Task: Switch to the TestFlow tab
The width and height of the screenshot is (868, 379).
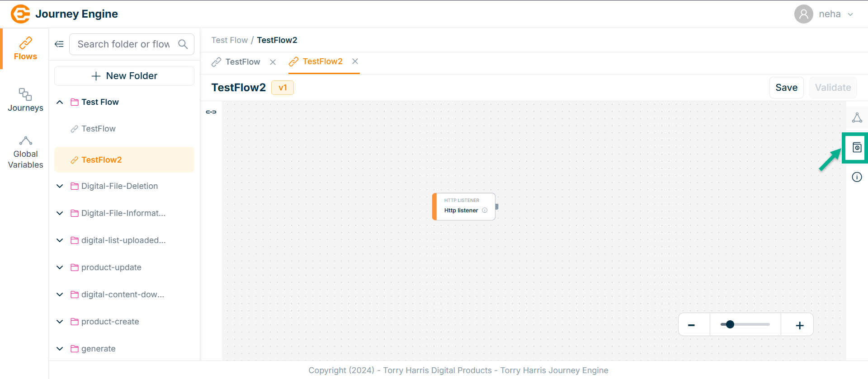Action: pyautogui.click(x=242, y=62)
